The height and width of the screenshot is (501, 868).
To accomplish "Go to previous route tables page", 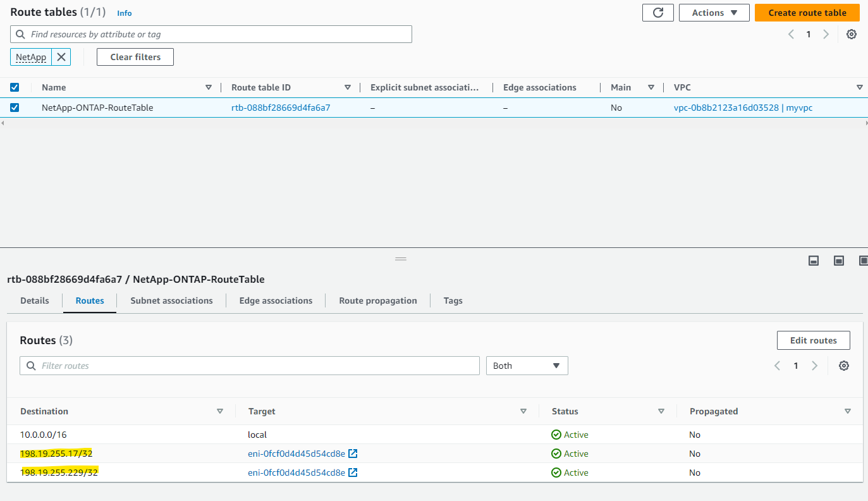I will click(791, 34).
